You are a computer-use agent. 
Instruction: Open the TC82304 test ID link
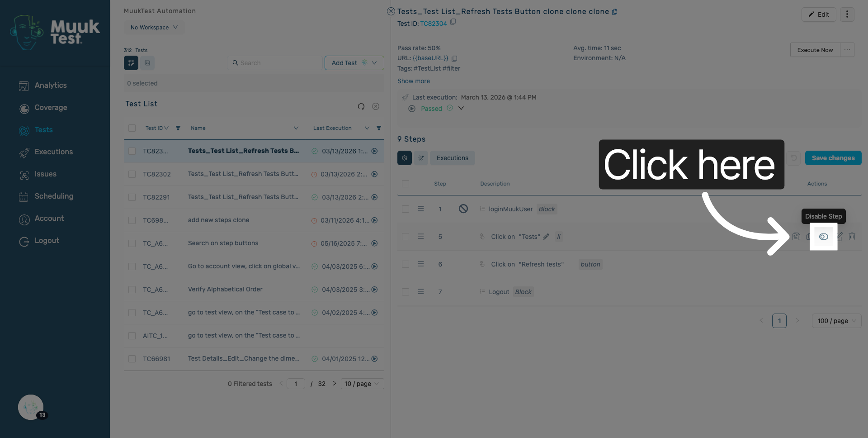[434, 24]
